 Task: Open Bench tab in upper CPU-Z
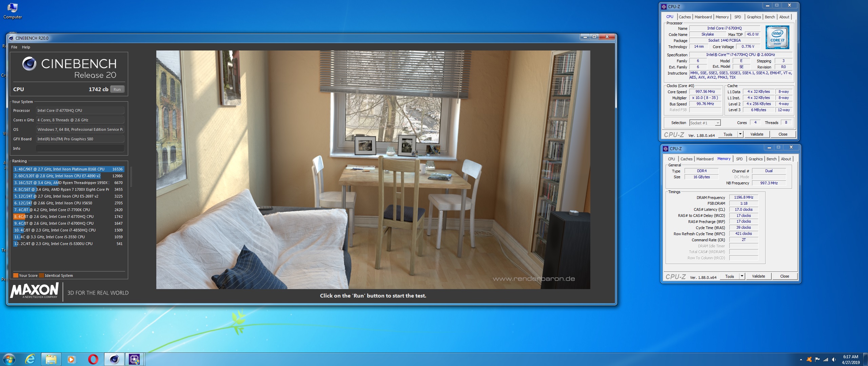[x=770, y=17]
